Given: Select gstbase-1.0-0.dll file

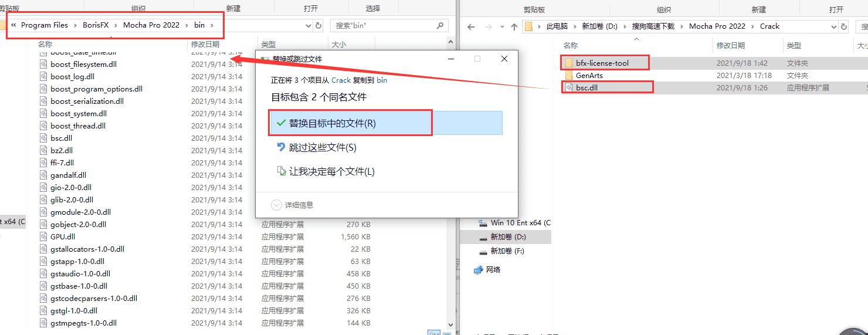Looking at the screenshot, I should pyautogui.click(x=79, y=286).
